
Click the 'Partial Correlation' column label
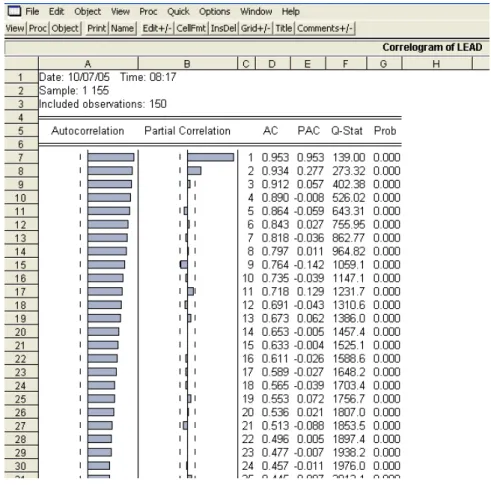click(x=187, y=131)
